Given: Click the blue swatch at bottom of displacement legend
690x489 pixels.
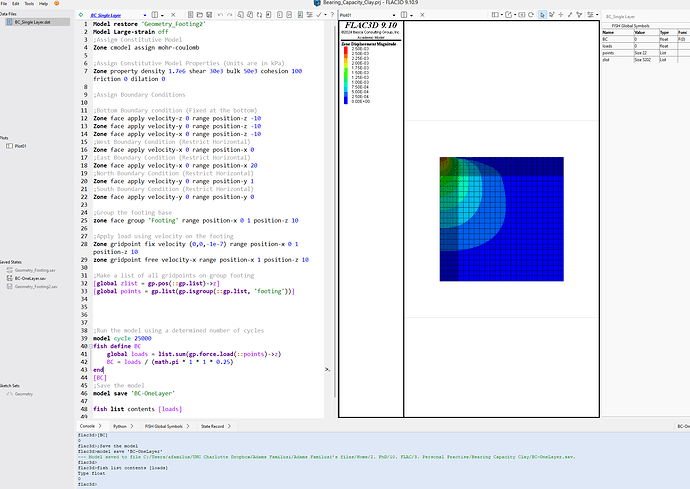Looking at the screenshot, I should coord(346,101).
